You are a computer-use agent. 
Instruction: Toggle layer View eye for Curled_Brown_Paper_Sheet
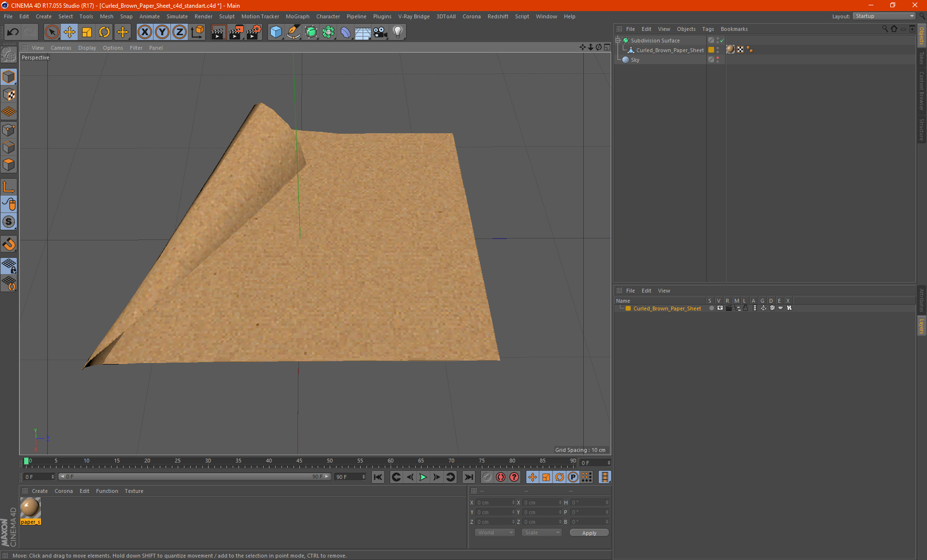[720, 308]
